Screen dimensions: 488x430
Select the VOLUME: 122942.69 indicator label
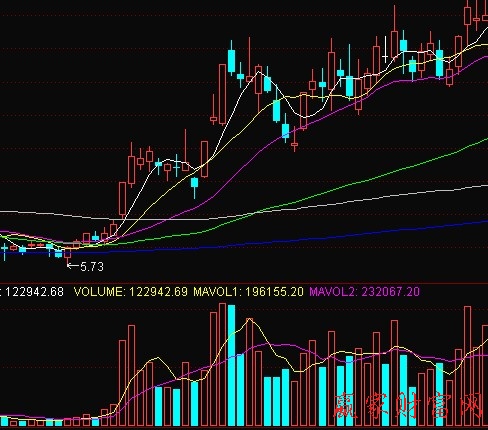coord(131,292)
